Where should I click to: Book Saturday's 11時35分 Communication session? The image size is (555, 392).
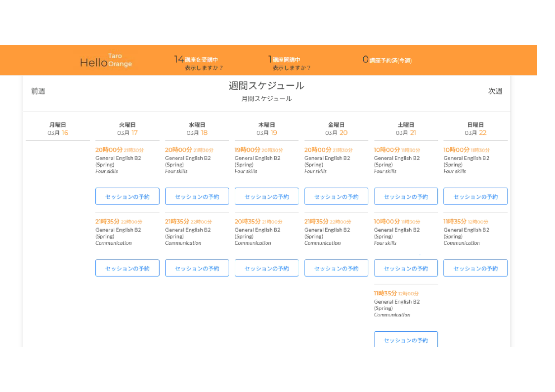pyautogui.click(x=406, y=340)
